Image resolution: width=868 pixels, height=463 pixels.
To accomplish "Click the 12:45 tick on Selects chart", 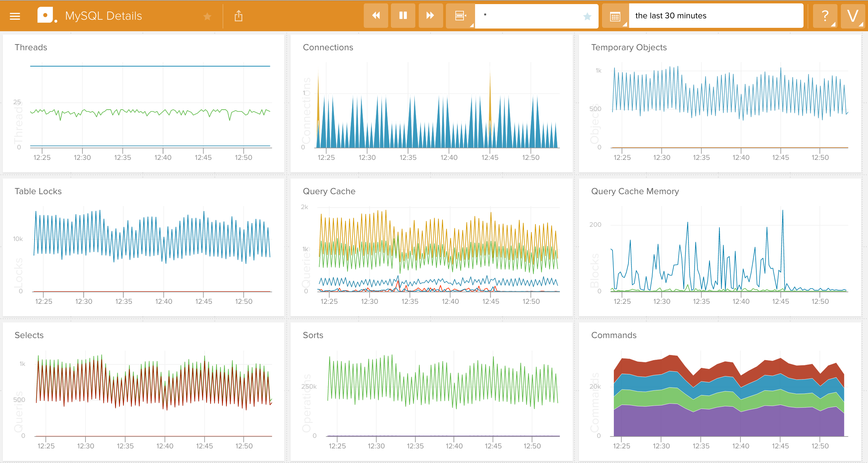I will pyautogui.click(x=204, y=446).
